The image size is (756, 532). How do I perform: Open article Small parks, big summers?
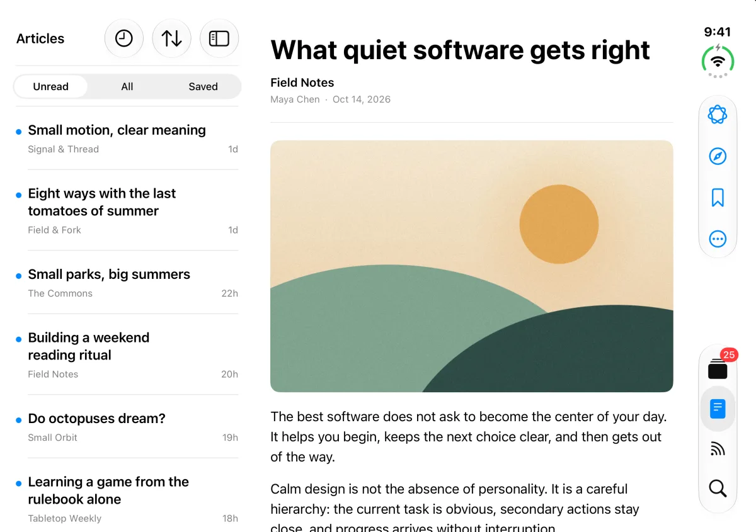point(127,283)
